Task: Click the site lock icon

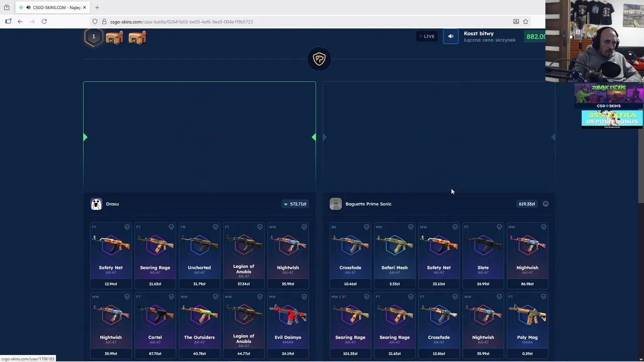Action: (x=104, y=22)
